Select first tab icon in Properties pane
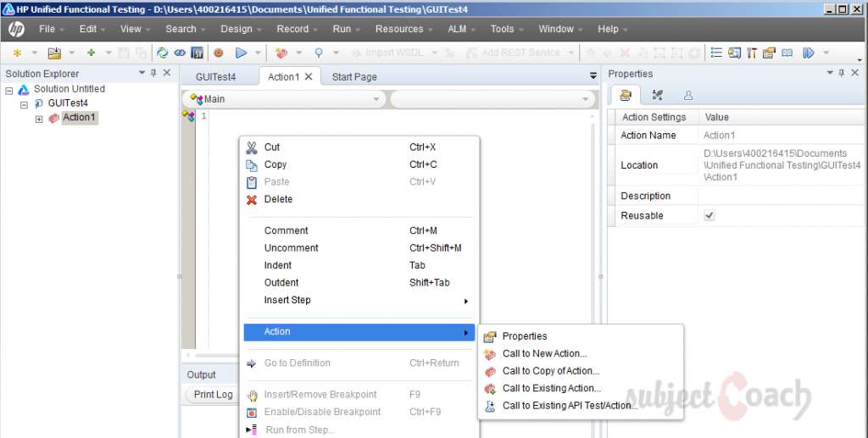 626,95
